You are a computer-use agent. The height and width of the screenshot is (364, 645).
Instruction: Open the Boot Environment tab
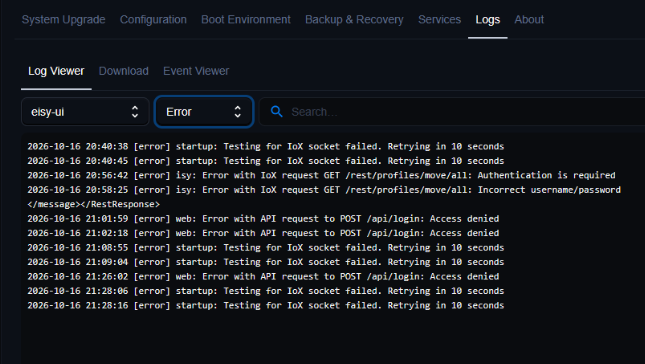pyautogui.click(x=246, y=20)
